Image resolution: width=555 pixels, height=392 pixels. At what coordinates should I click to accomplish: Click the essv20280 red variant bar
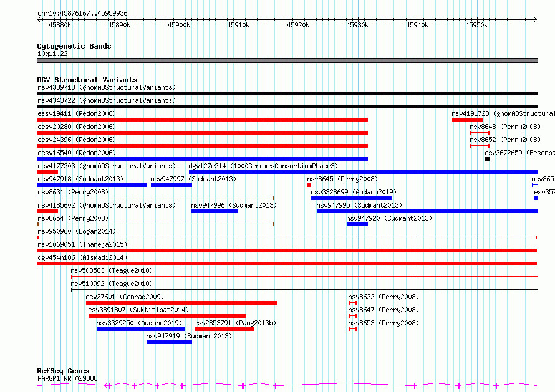pos(203,133)
